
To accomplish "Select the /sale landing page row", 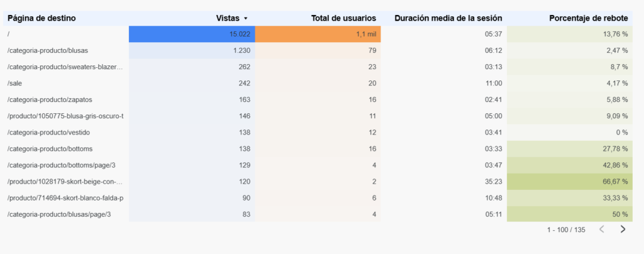I will (x=15, y=83).
